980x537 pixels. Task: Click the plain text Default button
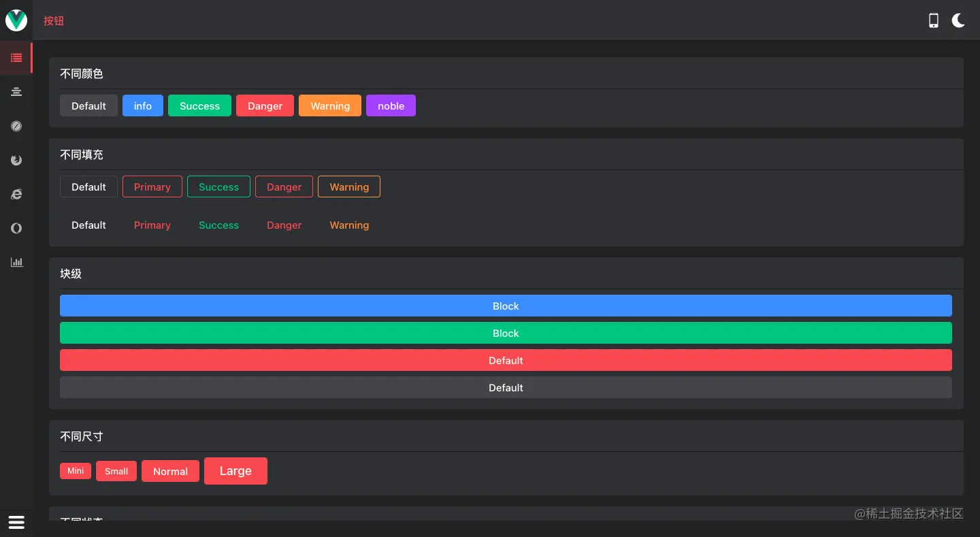88,225
